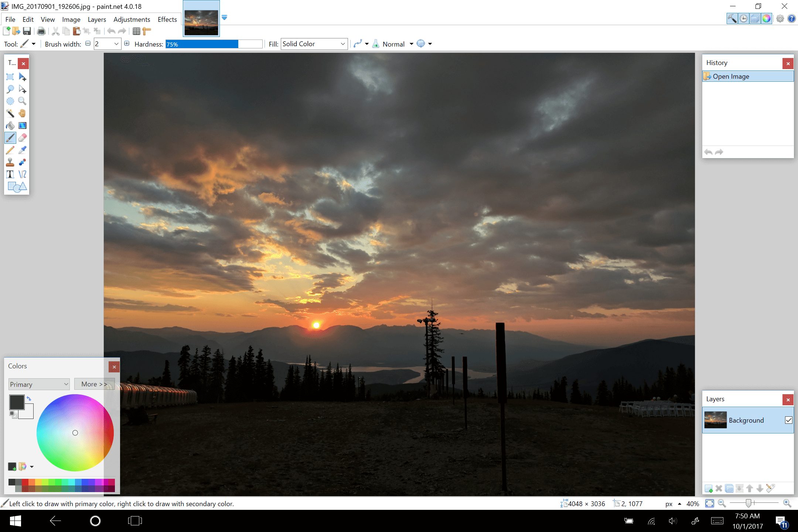Click the Print icon in toolbar
The width and height of the screenshot is (798, 532).
click(x=41, y=31)
